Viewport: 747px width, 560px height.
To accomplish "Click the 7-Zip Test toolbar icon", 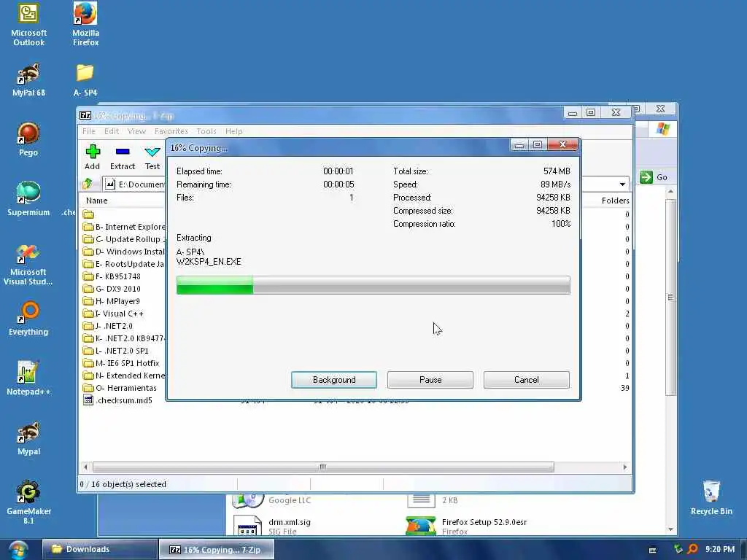I will 152,157.
